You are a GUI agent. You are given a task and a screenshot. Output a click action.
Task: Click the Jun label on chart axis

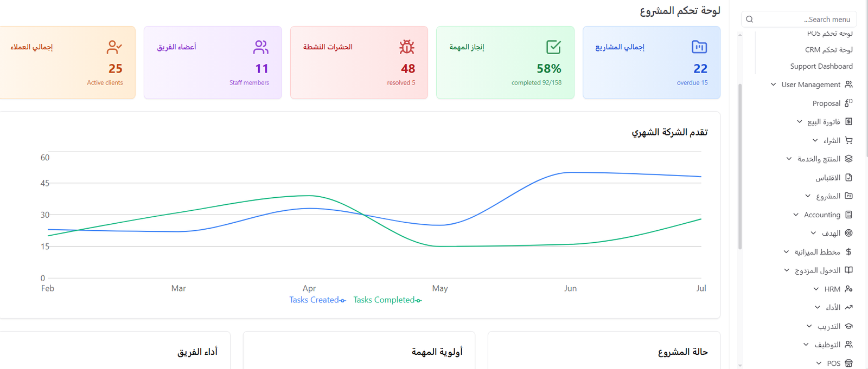(x=571, y=288)
